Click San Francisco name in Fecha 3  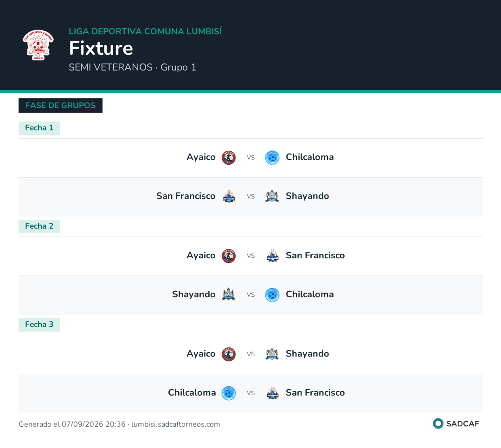[x=315, y=393]
